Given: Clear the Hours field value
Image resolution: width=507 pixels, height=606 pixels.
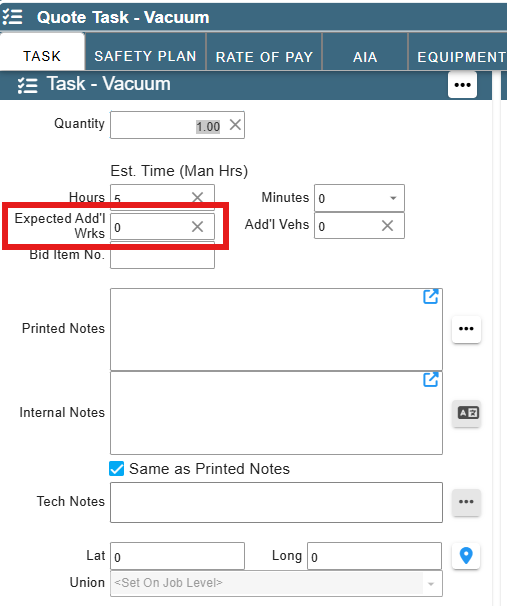Looking at the screenshot, I should coord(197,197).
